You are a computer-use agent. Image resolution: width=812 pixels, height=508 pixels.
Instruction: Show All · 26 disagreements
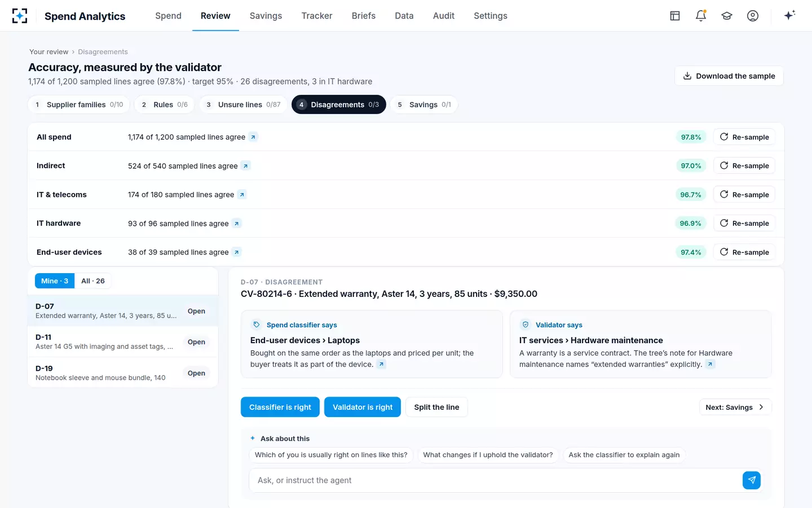[93, 281]
